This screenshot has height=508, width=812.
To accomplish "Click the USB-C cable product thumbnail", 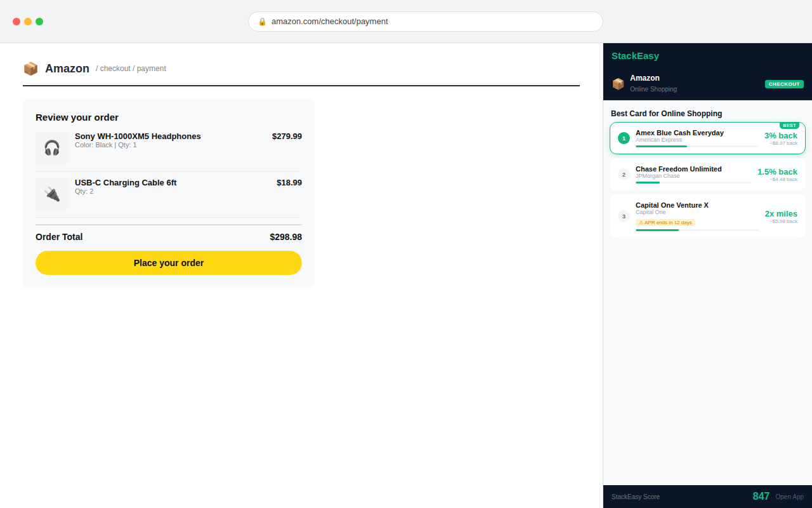I will pyautogui.click(x=52, y=194).
